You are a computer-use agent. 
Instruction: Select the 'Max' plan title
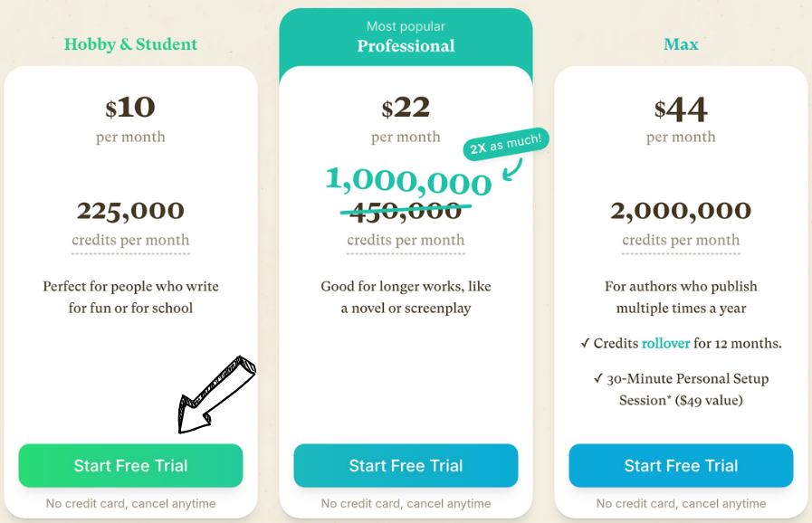click(681, 43)
